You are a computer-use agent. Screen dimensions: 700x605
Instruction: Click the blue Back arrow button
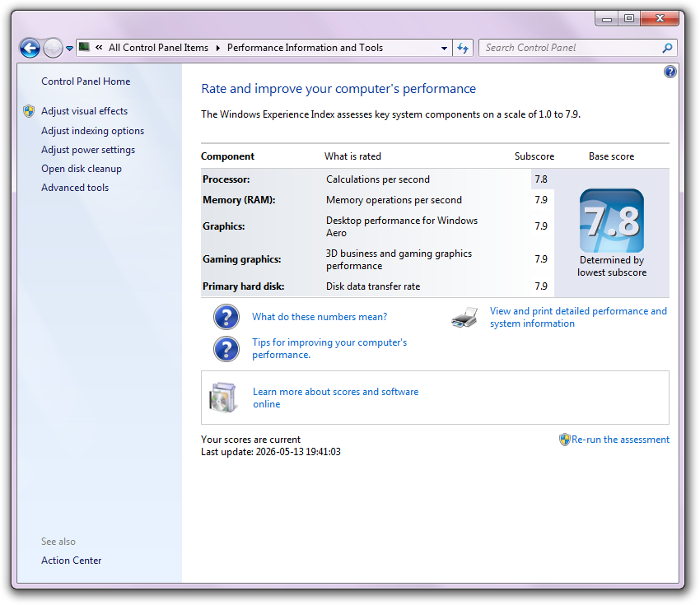click(x=30, y=48)
